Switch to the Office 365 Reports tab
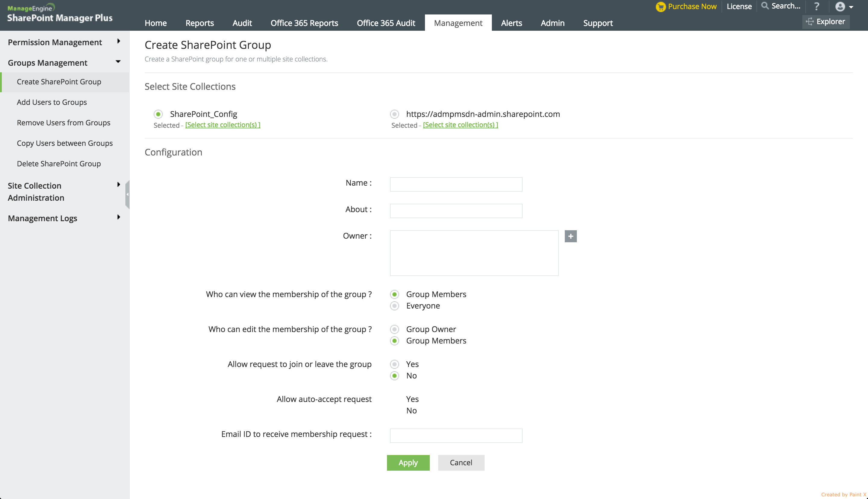Viewport: 868px width, 499px height. pos(304,23)
